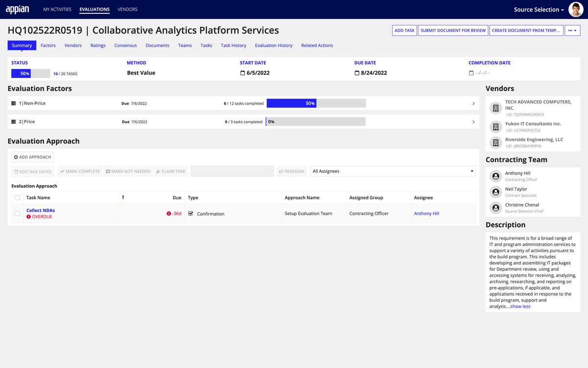Screen dimensions: 588x368
Task: Click Christine Chenal's person icon
Action: pos(495,208)
